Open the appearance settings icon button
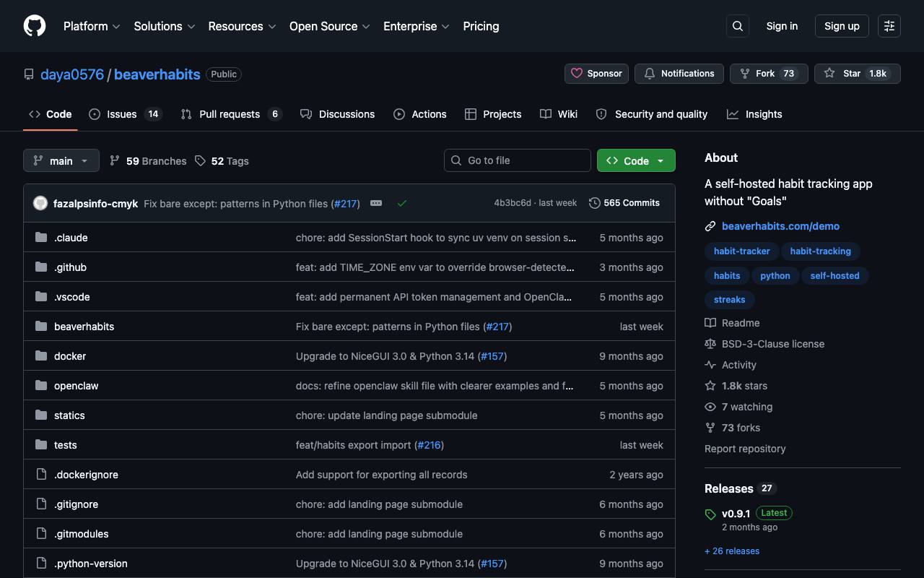Image resolution: width=924 pixels, height=578 pixels. (889, 26)
